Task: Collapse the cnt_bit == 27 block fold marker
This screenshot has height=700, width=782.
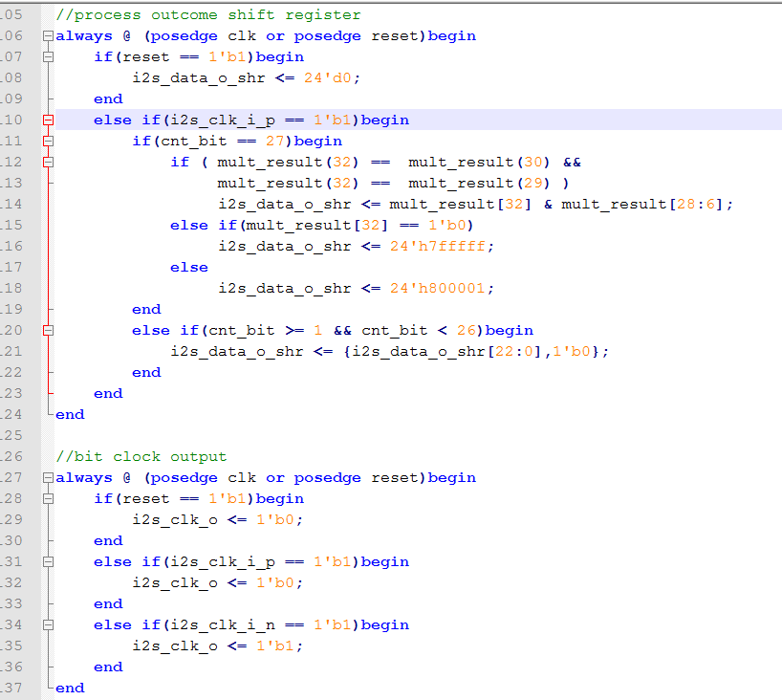Action: pyautogui.click(x=48, y=142)
